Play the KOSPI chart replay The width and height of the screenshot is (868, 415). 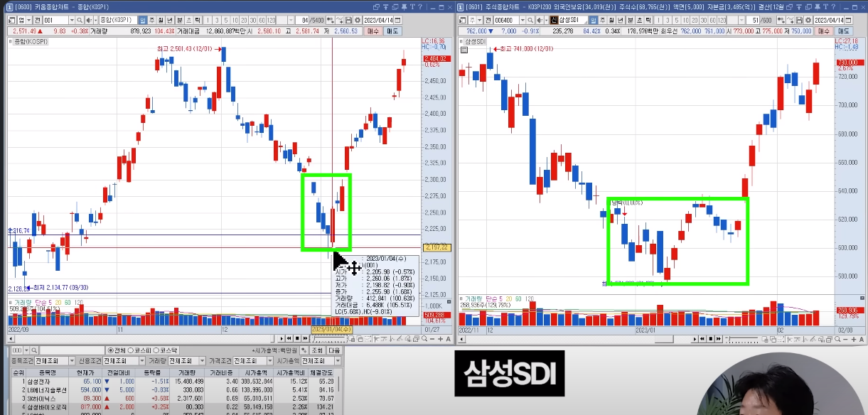[x=282, y=338]
